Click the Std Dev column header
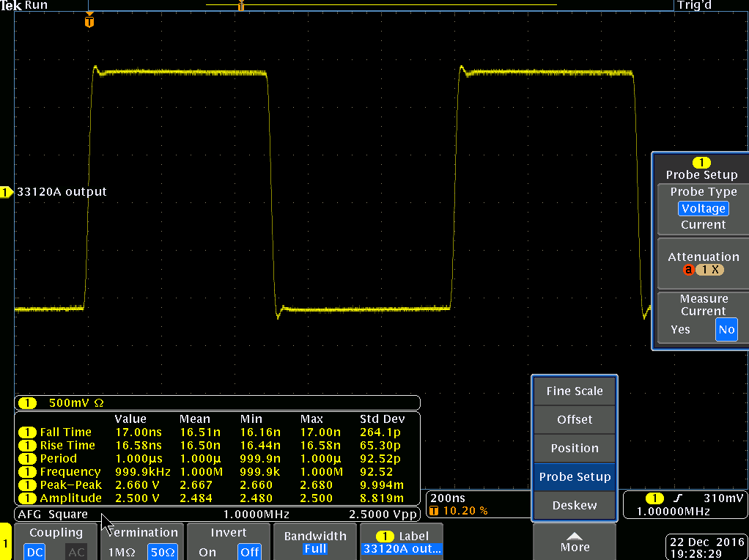Image resolution: width=749 pixels, height=560 pixels. click(382, 419)
